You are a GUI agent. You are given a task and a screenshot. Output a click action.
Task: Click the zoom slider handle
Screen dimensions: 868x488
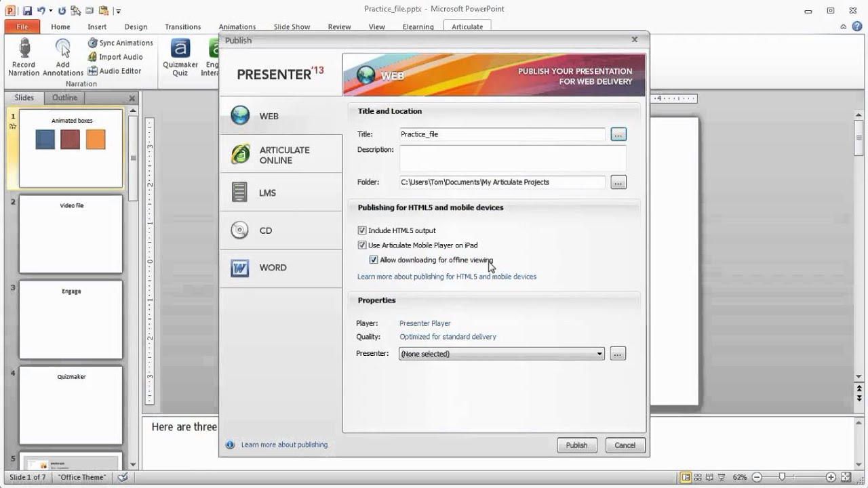click(x=782, y=477)
